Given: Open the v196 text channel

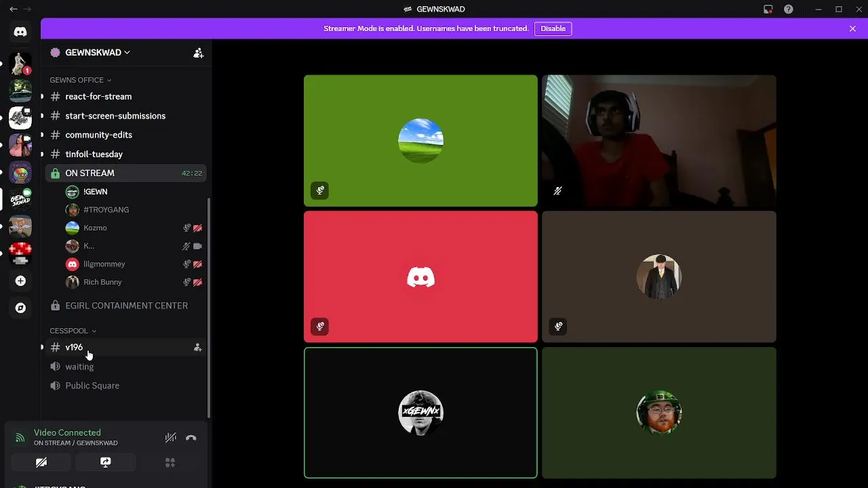Looking at the screenshot, I should pyautogui.click(x=125, y=347).
